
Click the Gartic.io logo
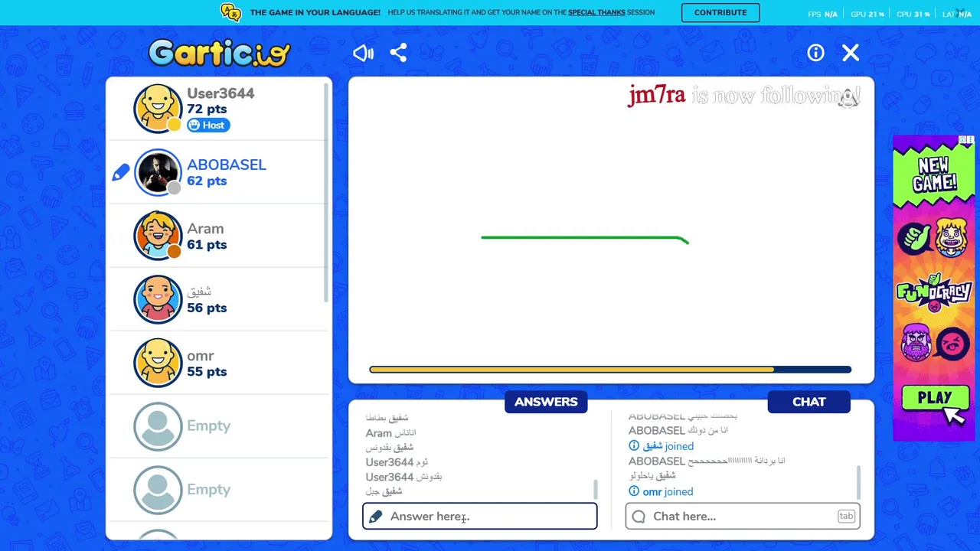pyautogui.click(x=220, y=53)
